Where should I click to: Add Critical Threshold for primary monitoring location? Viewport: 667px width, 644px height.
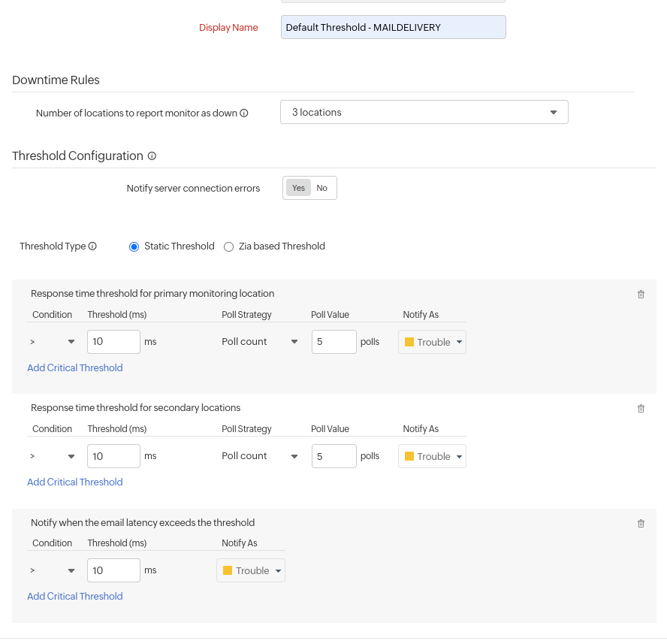(x=74, y=367)
